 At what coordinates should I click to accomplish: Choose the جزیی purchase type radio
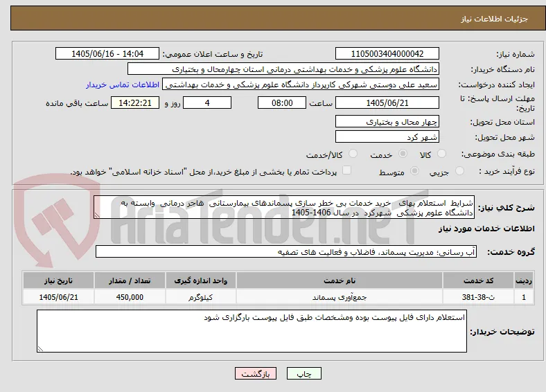coord(459,170)
